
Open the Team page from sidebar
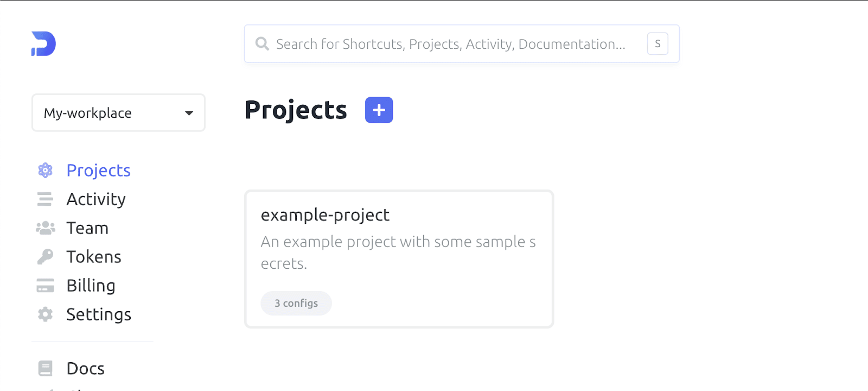[87, 228]
